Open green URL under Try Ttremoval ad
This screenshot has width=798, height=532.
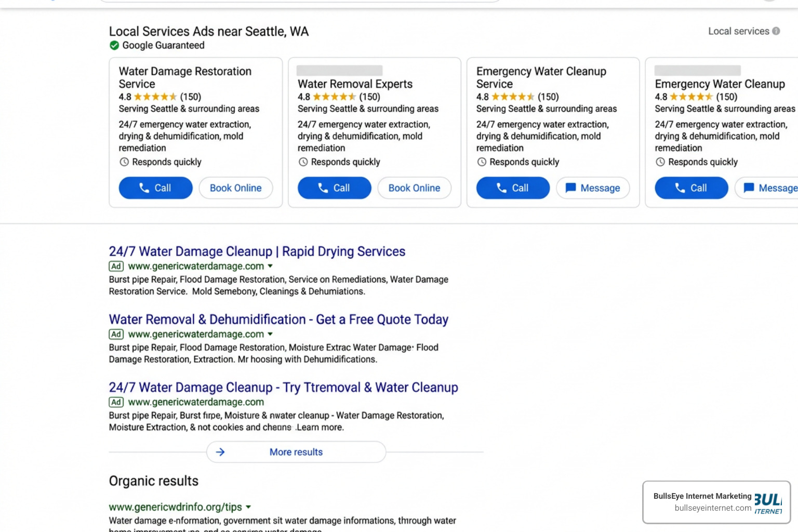coord(196,402)
